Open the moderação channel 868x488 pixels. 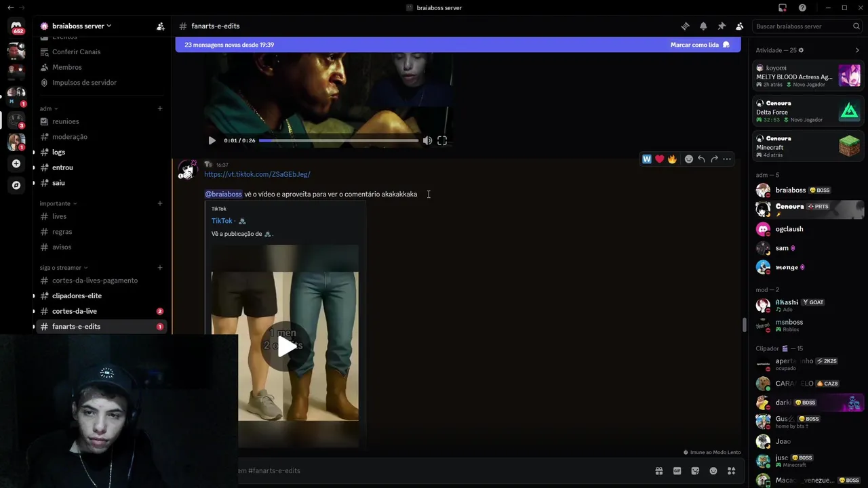[102, 136]
